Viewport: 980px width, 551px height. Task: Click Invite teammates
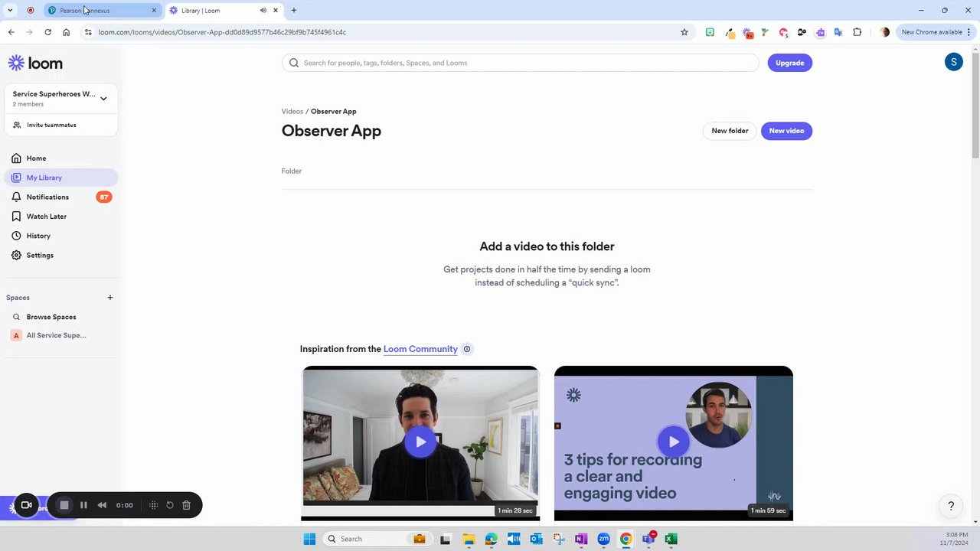pos(51,125)
